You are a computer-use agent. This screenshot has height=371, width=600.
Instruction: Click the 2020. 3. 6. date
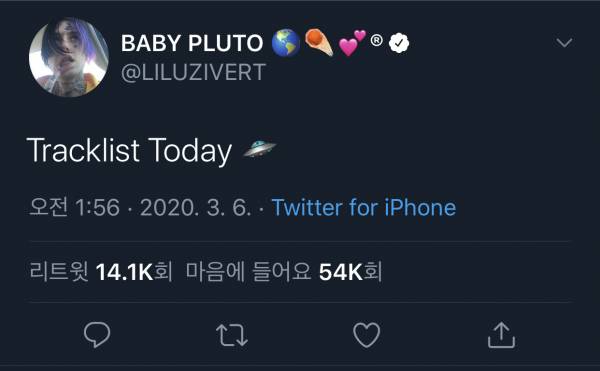[x=196, y=208]
